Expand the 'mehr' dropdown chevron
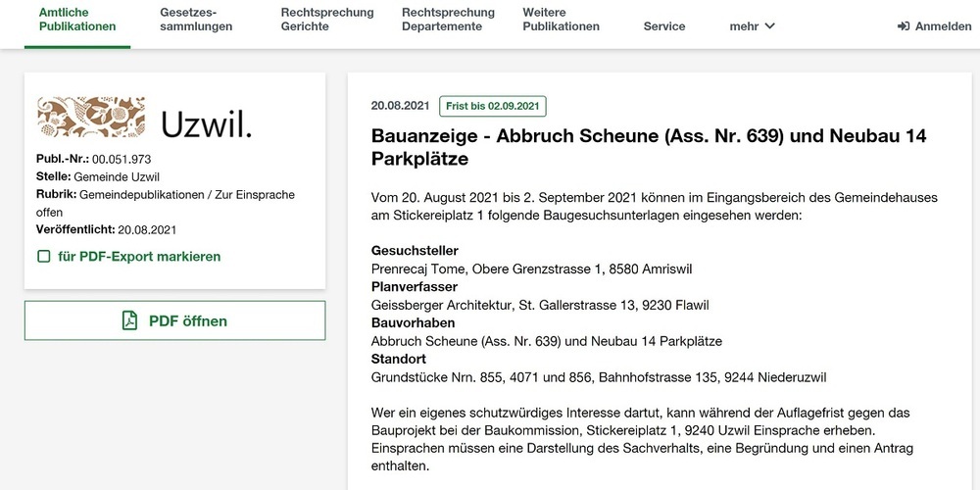980x490 pixels. (x=770, y=26)
